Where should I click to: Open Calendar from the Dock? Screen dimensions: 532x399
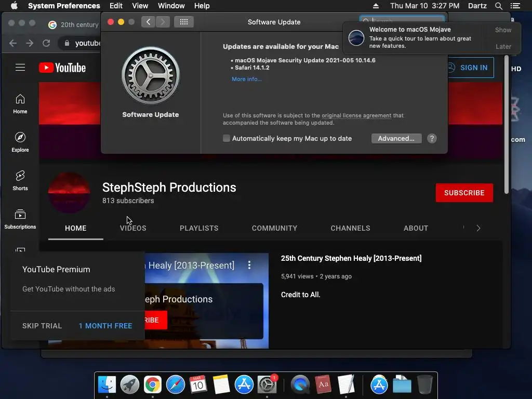pyautogui.click(x=198, y=385)
